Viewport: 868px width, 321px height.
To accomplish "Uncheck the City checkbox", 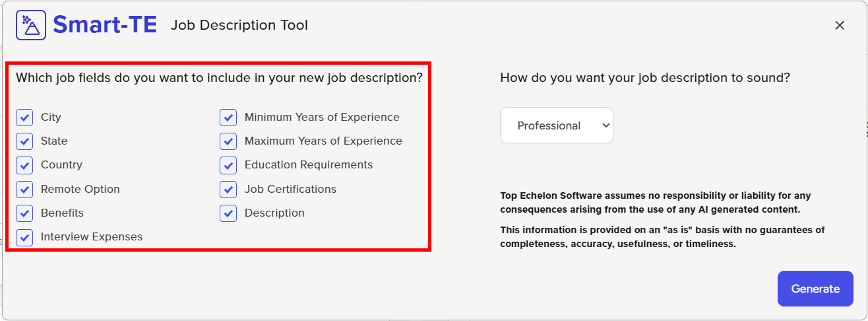I will pyautogui.click(x=24, y=118).
